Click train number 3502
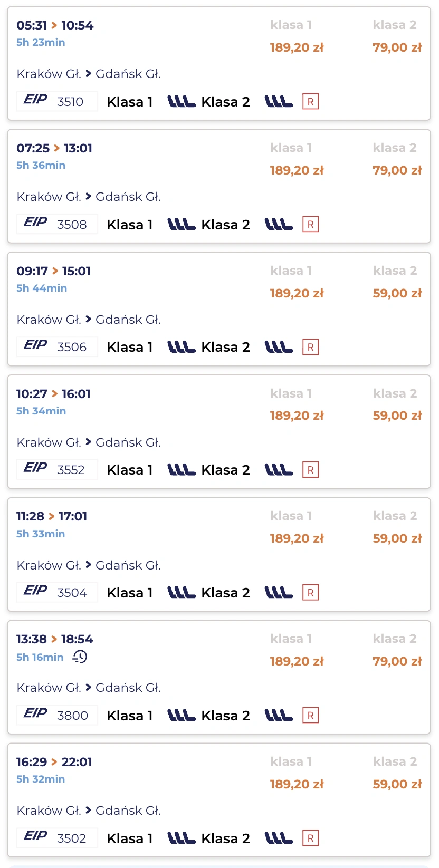Screen dimensions: 439x868 pos(71,838)
